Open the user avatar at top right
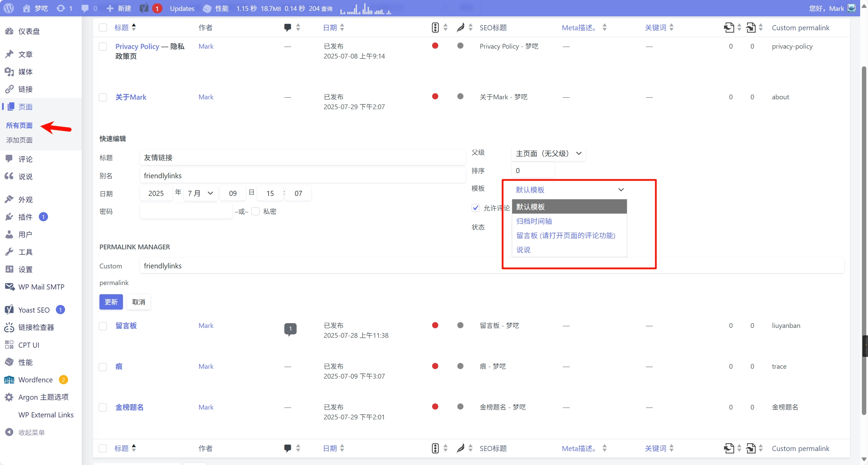This screenshot has width=868, height=465. pyautogui.click(x=852, y=8)
